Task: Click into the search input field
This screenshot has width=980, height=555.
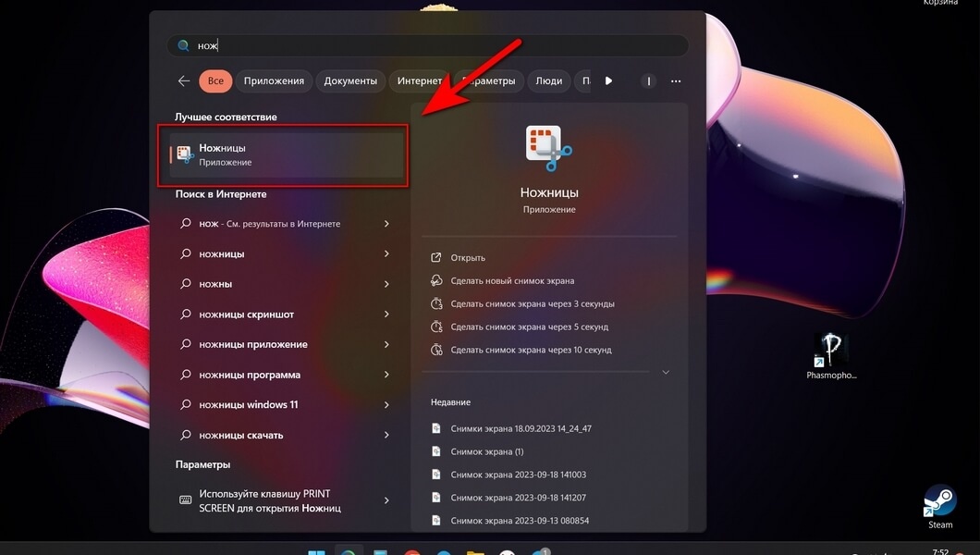Action: 428,45
